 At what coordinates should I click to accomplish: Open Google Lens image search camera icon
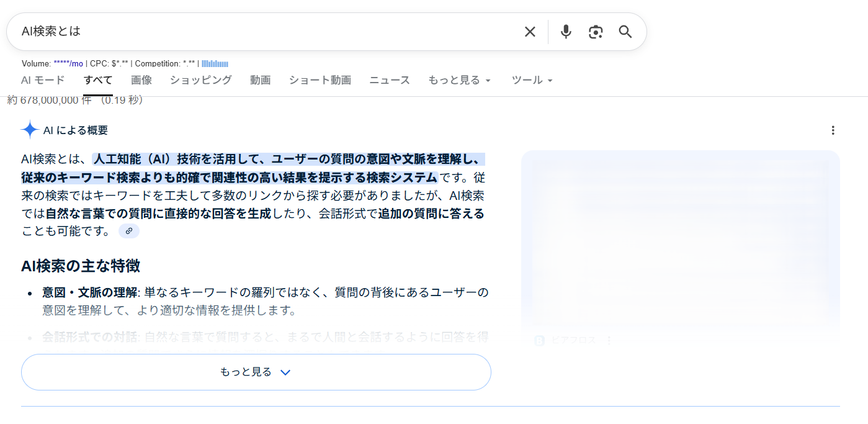pos(596,32)
